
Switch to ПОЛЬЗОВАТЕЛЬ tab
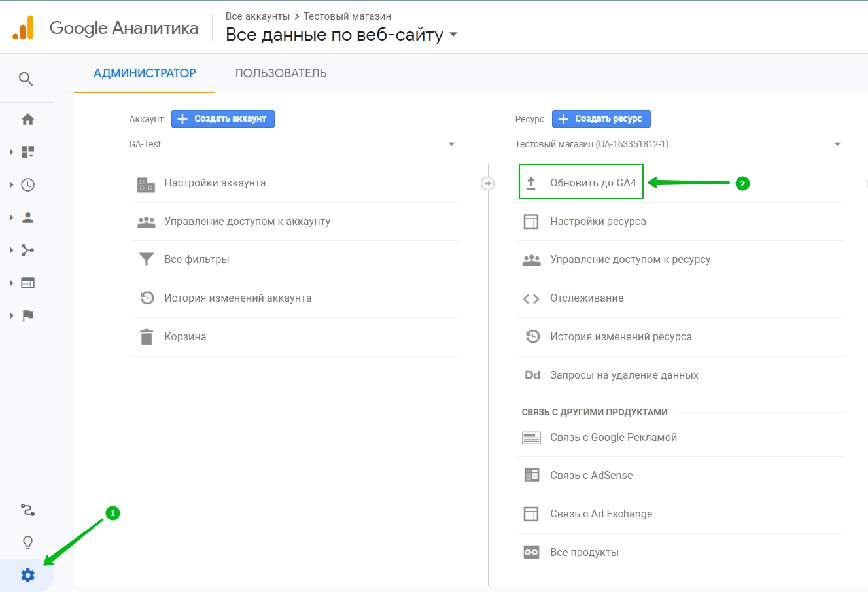[x=281, y=73]
